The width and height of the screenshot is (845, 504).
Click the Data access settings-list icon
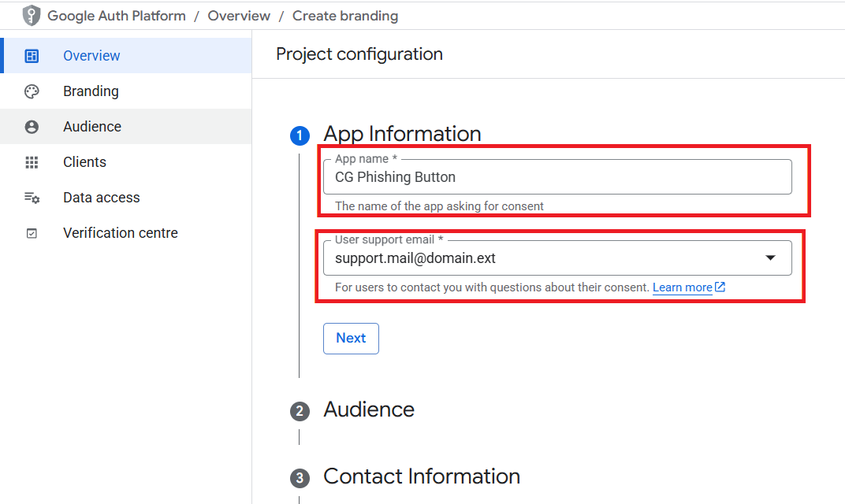32,198
